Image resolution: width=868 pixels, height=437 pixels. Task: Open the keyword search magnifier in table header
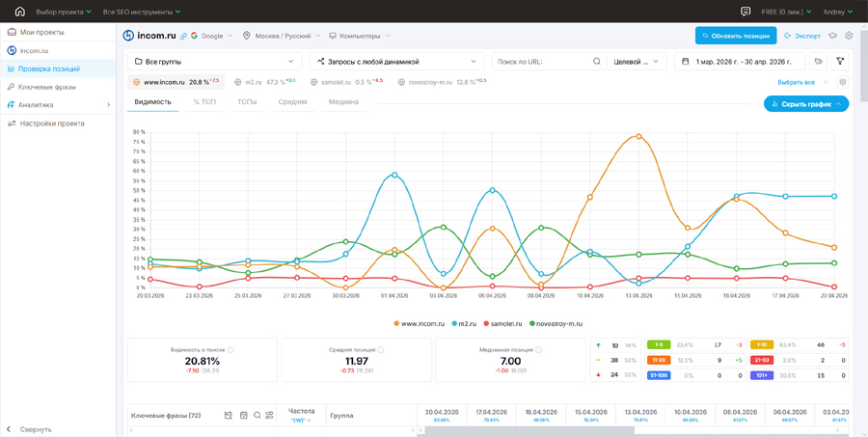[x=257, y=416]
